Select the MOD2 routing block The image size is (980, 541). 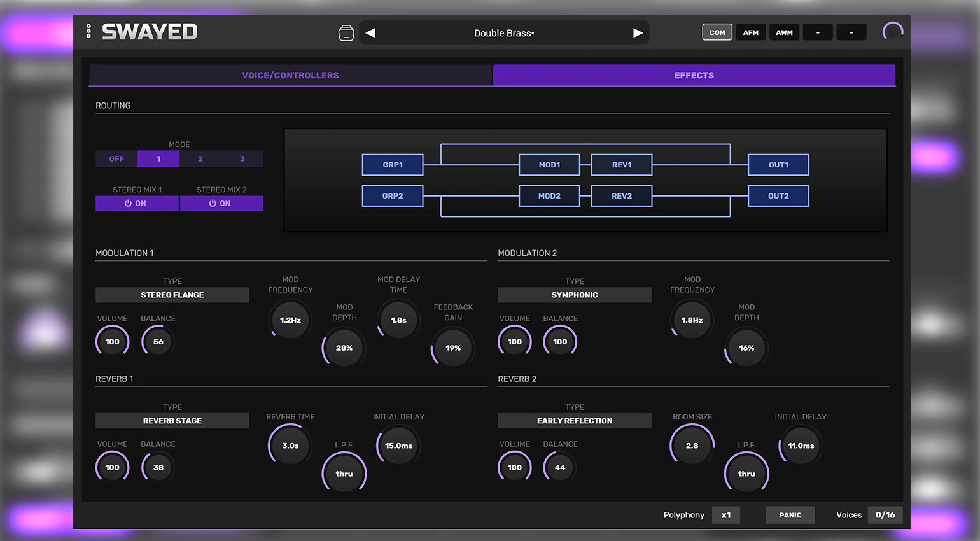(549, 196)
